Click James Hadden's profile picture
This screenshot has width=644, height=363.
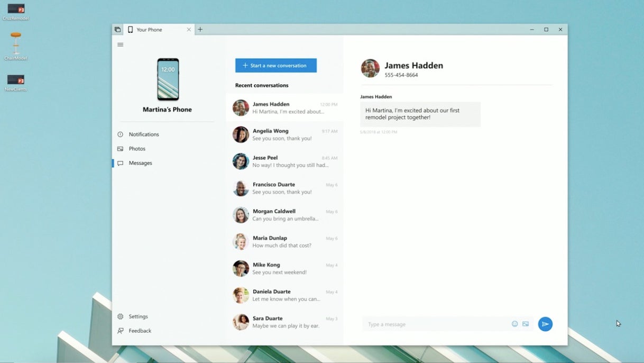(x=370, y=68)
